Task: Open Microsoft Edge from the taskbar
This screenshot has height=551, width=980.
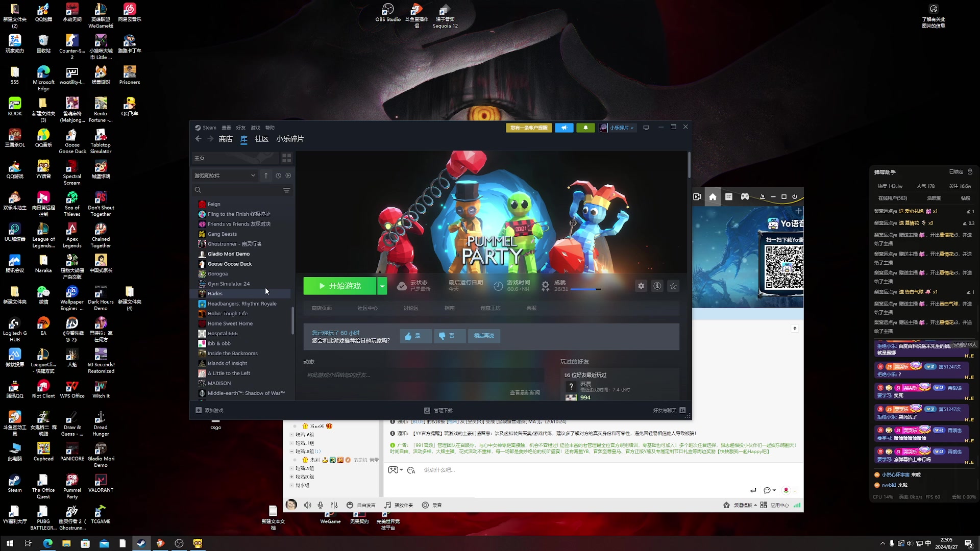Action: point(47,543)
